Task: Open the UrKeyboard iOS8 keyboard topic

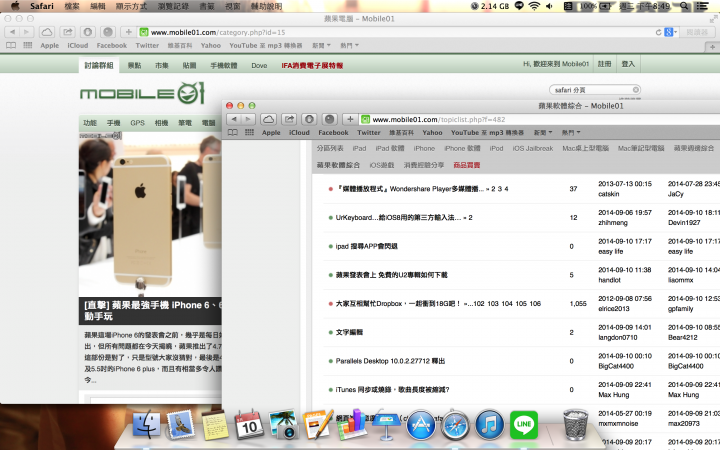Action: 399,218
